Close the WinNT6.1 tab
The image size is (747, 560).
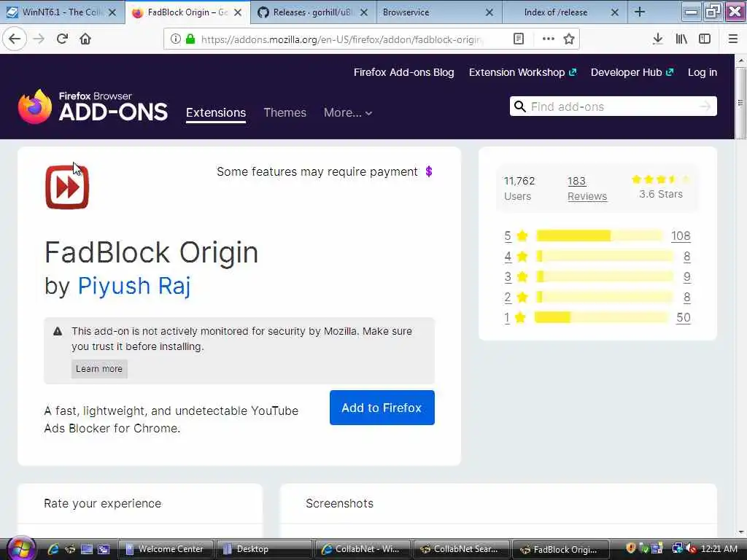click(112, 12)
